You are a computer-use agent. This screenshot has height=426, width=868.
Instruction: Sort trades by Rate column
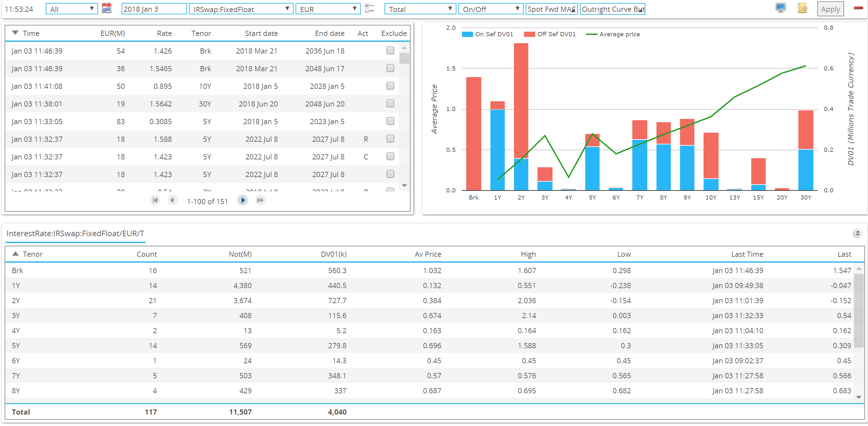tap(164, 33)
